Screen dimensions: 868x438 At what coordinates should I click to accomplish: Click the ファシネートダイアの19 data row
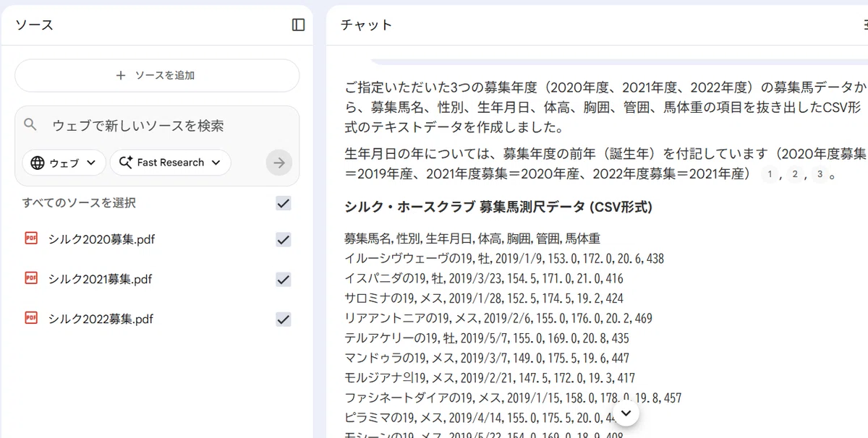(x=513, y=398)
